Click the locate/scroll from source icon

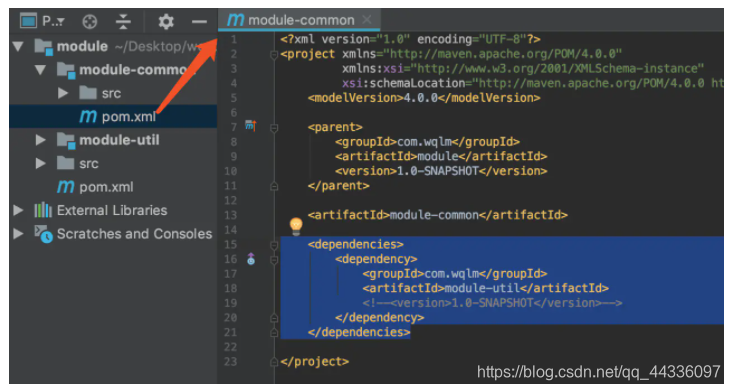90,21
